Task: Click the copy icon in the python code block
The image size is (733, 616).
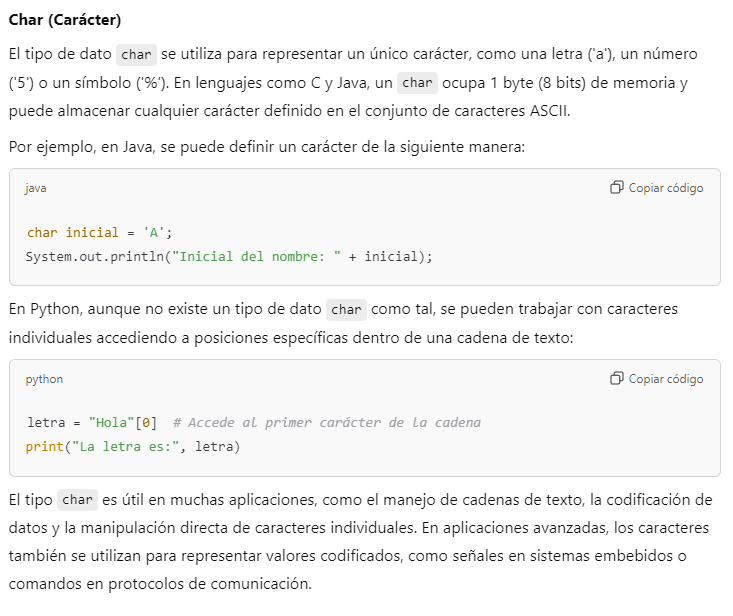Action: point(616,379)
